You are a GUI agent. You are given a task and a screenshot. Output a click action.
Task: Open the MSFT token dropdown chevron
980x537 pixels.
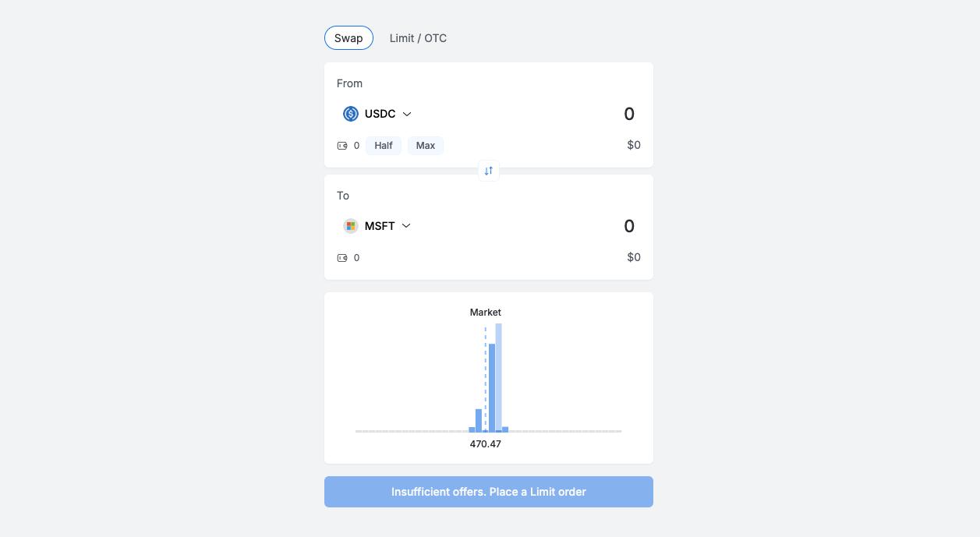point(406,226)
